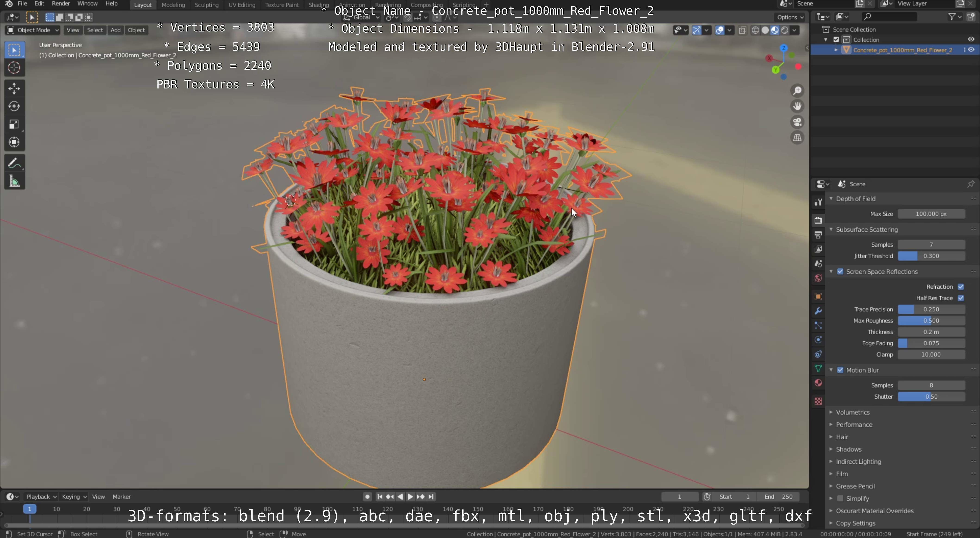Click Play animation button
Image resolution: width=980 pixels, height=538 pixels.
tap(410, 497)
